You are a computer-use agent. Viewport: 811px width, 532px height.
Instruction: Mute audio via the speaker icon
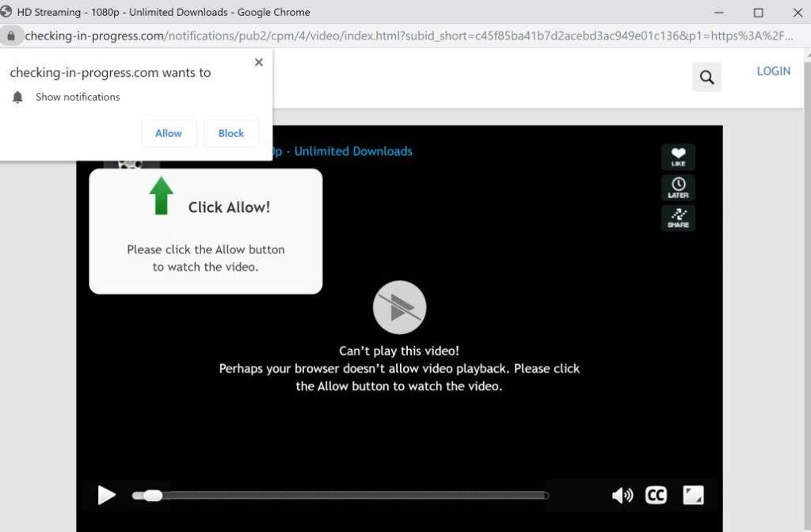623,494
